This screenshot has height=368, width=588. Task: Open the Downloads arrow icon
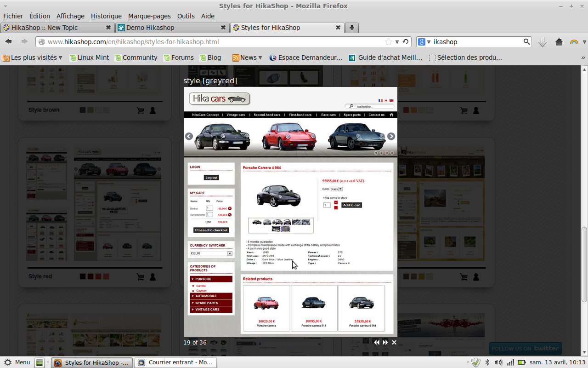click(542, 42)
